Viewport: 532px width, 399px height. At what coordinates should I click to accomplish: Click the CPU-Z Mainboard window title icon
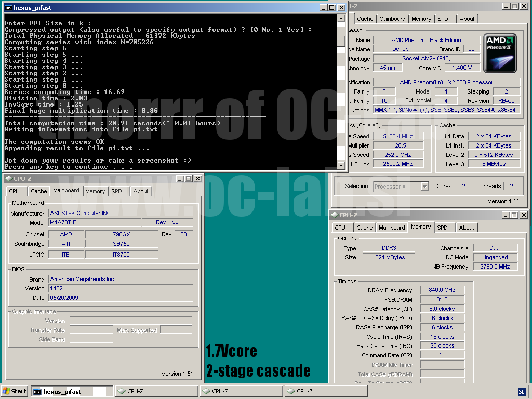(9, 179)
